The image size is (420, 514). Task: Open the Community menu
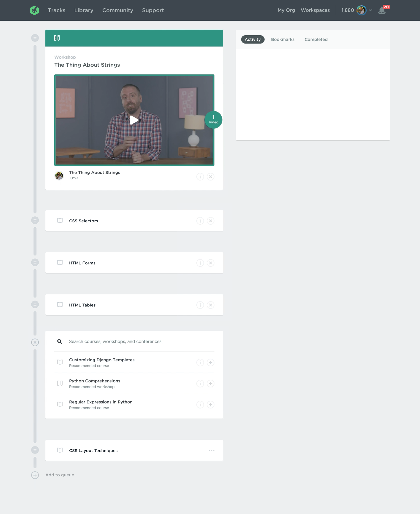coord(118,10)
